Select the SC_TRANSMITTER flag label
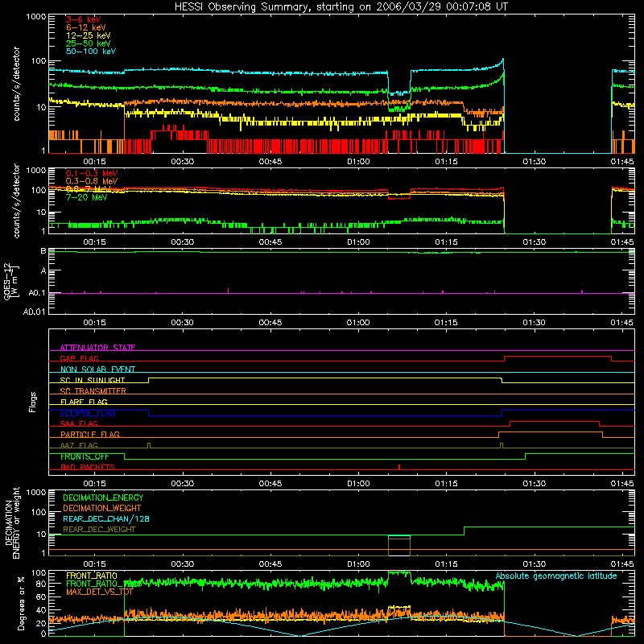Image resolution: width=644 pixels, height=644 pixels. click(x=93, y=391)
